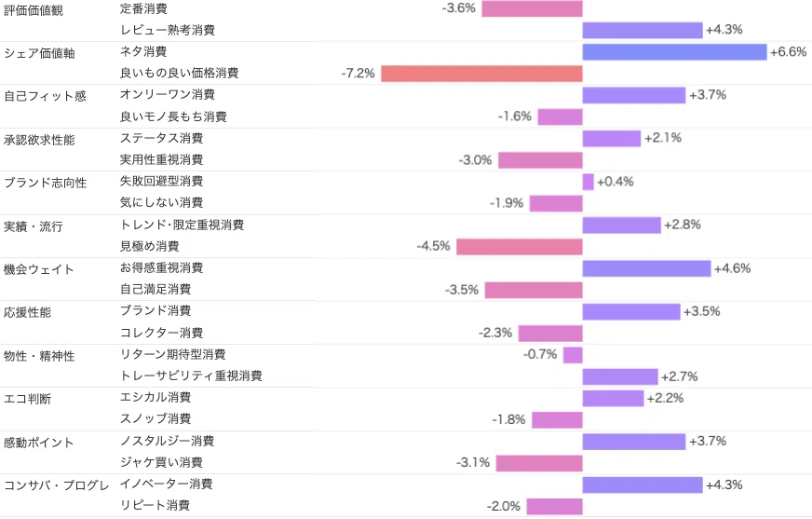
Task: Select the red -7.2% bar for 良いもの良い価格消費
Action: tap(481, 74)
